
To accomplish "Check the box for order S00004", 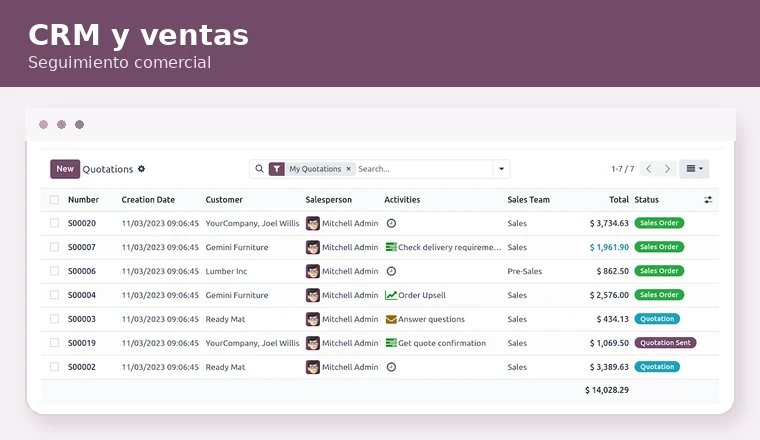I will coord(54,295).
